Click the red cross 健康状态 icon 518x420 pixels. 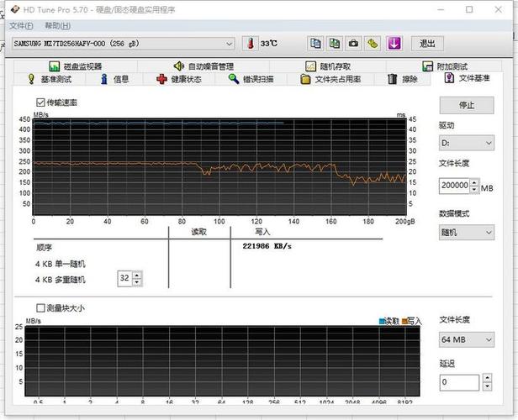pos(161,79)
